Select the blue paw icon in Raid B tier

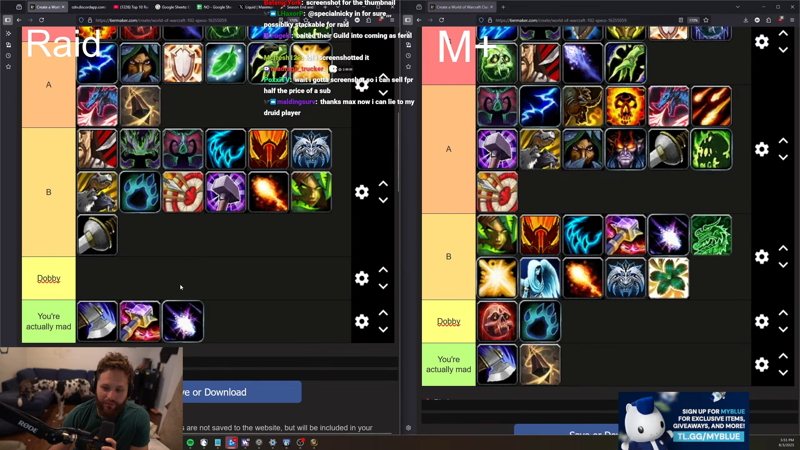(140, 192)
